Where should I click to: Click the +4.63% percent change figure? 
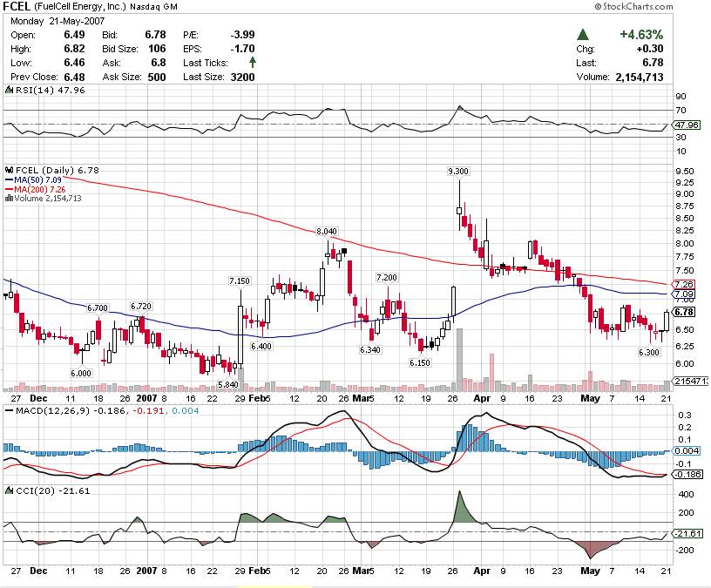641,35
